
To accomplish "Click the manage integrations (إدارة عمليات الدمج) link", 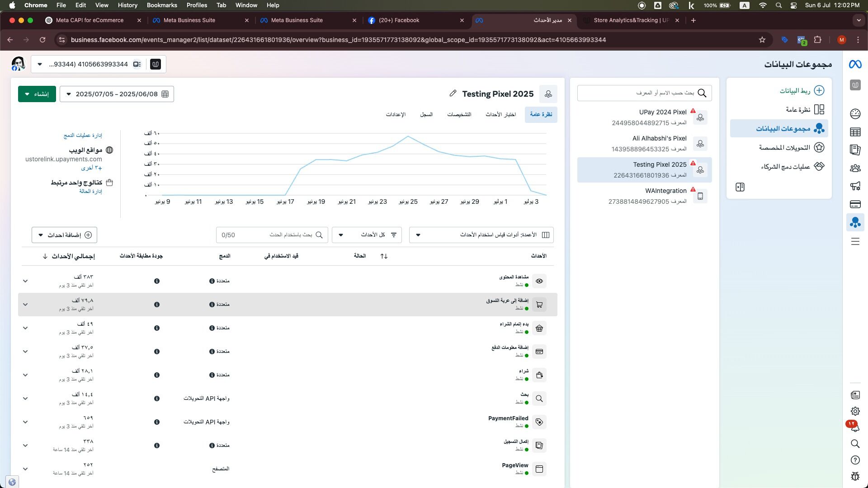I will click(x=83, y=136).
